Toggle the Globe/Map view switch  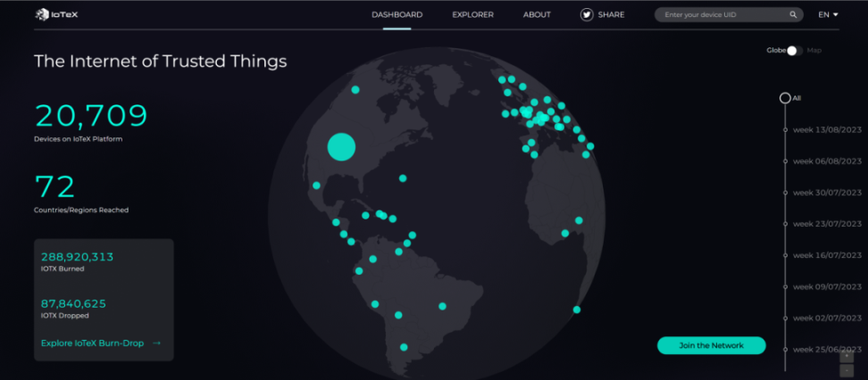pos(795,50)
